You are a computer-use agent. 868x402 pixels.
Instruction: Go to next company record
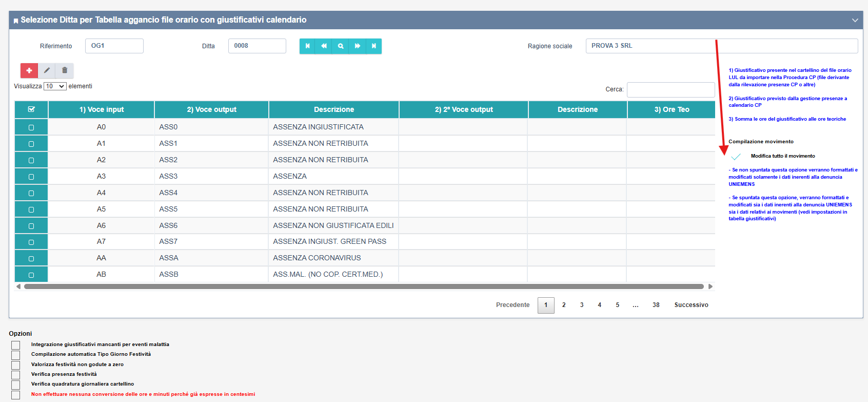358,46
